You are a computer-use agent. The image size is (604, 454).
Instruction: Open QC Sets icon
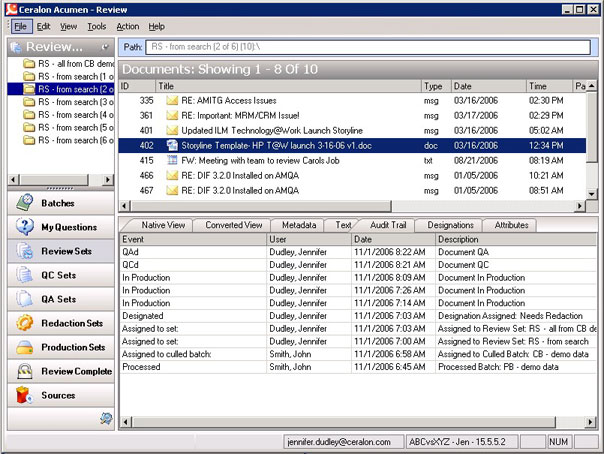[25, 275]
